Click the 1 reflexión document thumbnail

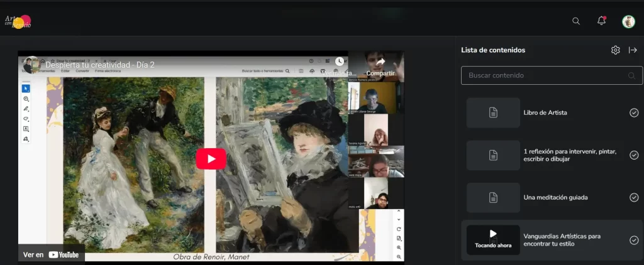click(493, 155)
